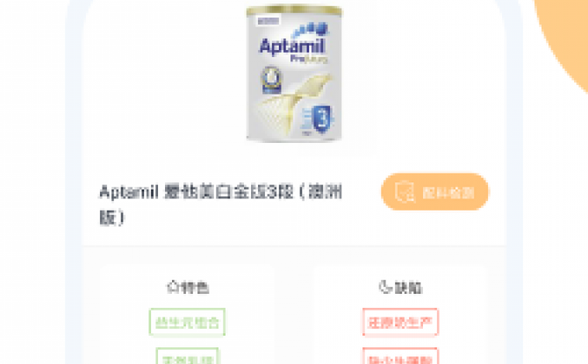Open the 配料检测 ingredient check
The width and height of the screenshot is (588, 364).
[435, 192]
